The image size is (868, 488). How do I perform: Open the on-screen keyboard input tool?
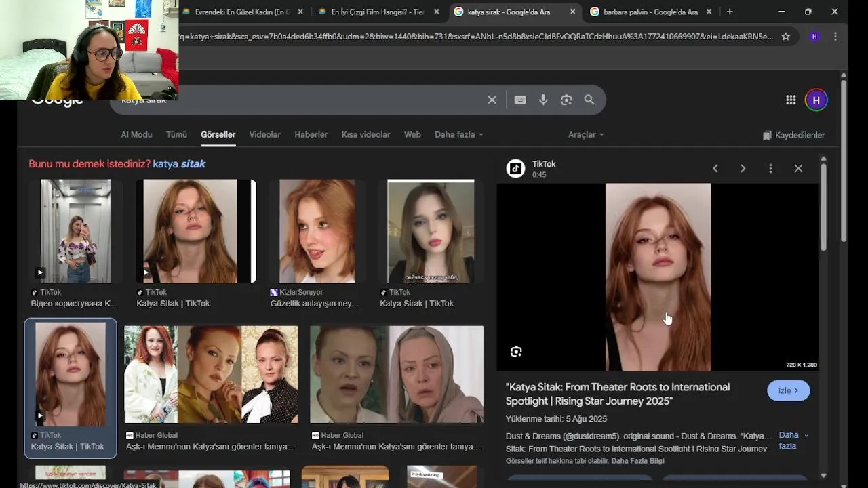coord(520,100)
